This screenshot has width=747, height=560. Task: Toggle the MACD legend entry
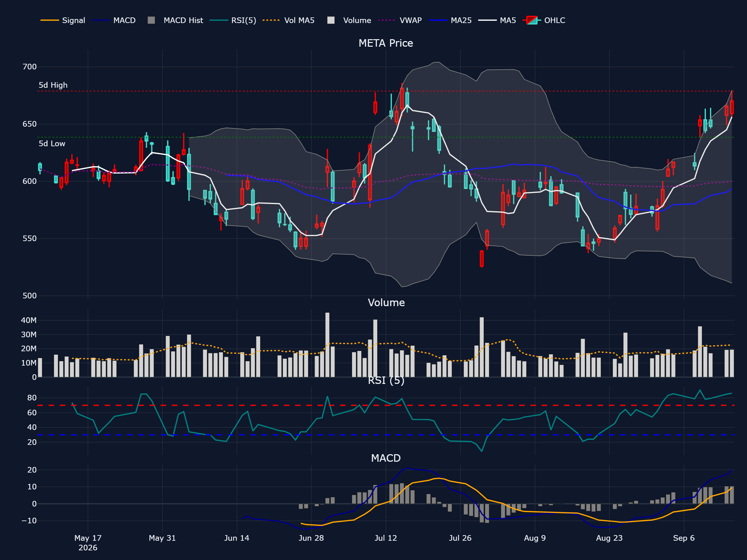coord(114,20)
